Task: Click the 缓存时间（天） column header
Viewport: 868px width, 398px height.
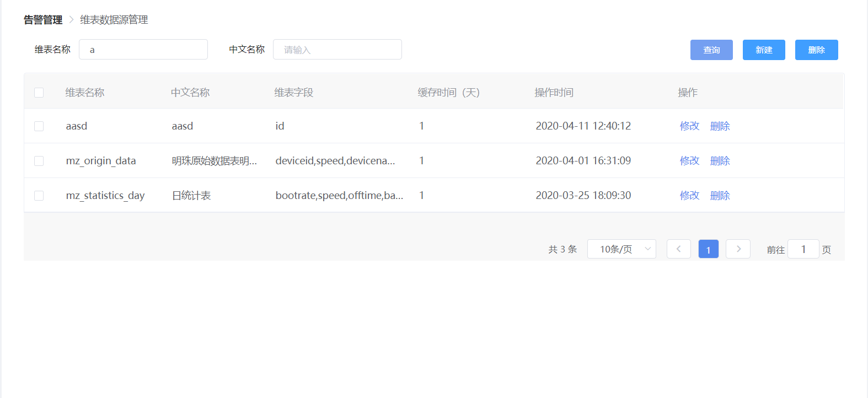Action: pyautogui.click(x=449, y=93)
